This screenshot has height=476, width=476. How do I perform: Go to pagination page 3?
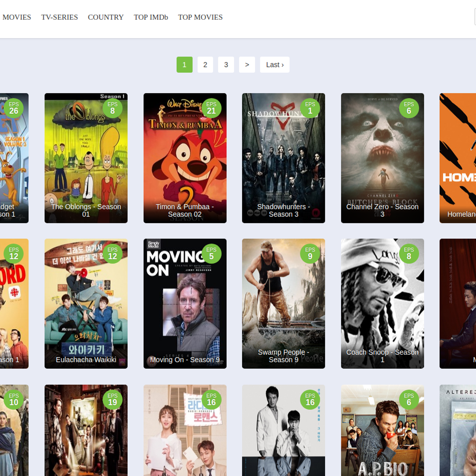point(226,65)
